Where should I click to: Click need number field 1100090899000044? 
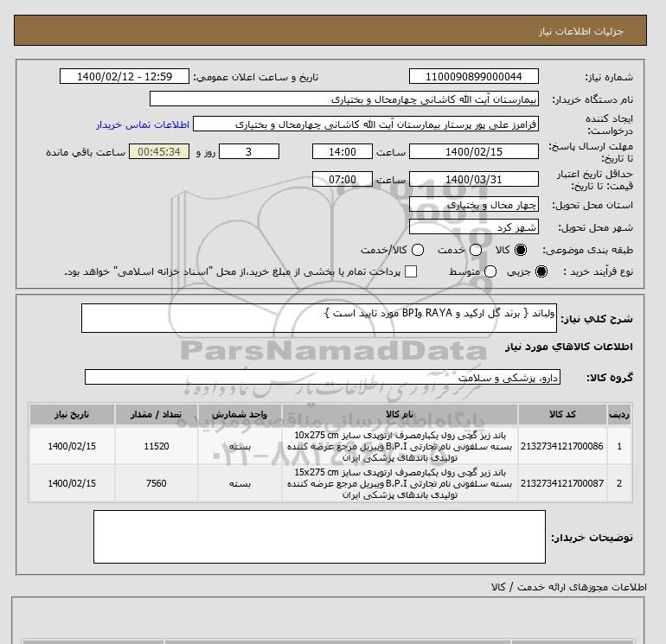click(x=474, y=76)
